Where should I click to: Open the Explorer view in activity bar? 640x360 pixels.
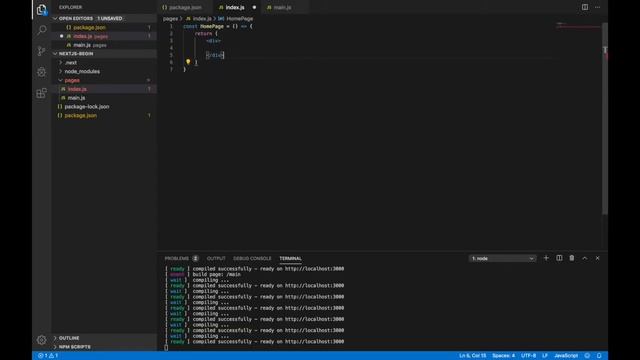(x=42, y=9)
